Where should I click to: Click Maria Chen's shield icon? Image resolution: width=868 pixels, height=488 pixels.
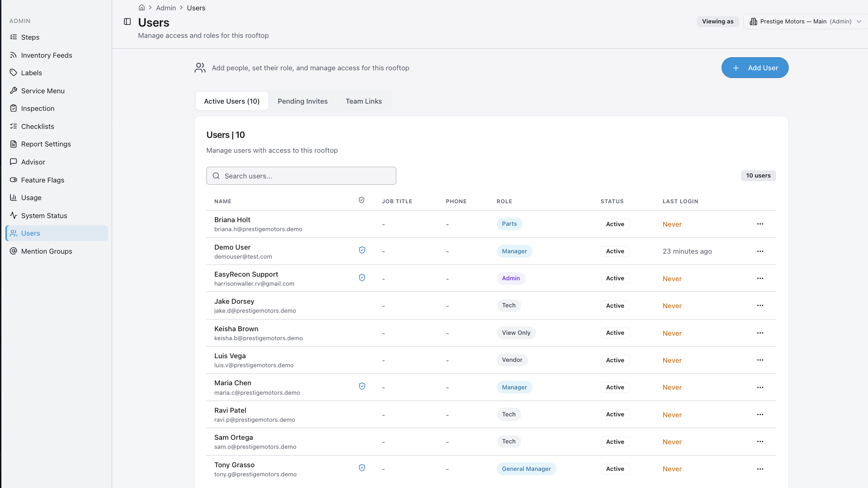[362, 386]
